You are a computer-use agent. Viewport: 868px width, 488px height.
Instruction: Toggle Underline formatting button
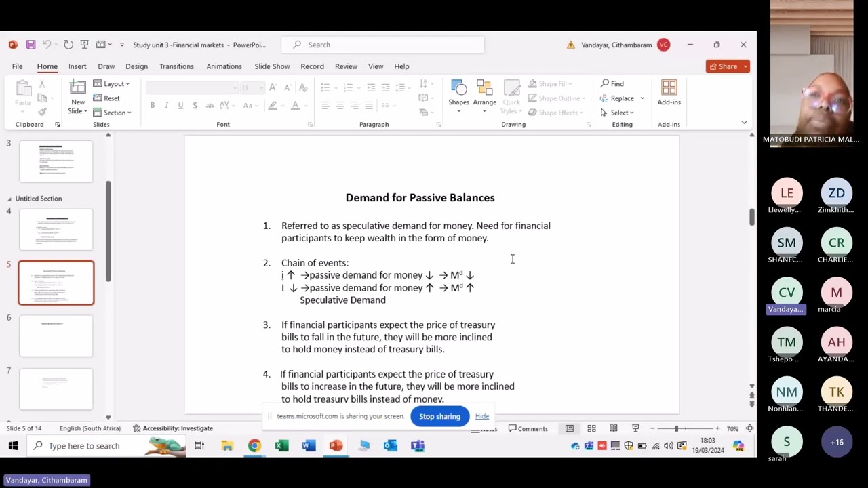pyautogui.click(x=180, y=106)
